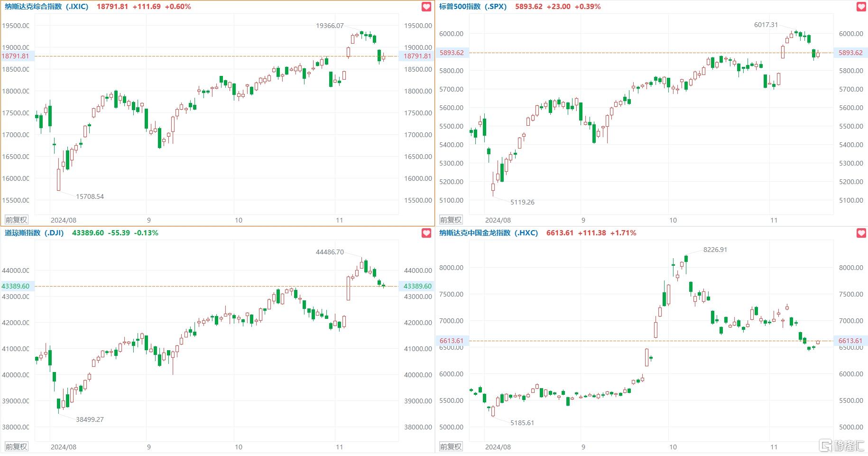Open 前复权 adjustment option in .DJI chart
Screen dimensions: 868x456
tap(16, 447)
